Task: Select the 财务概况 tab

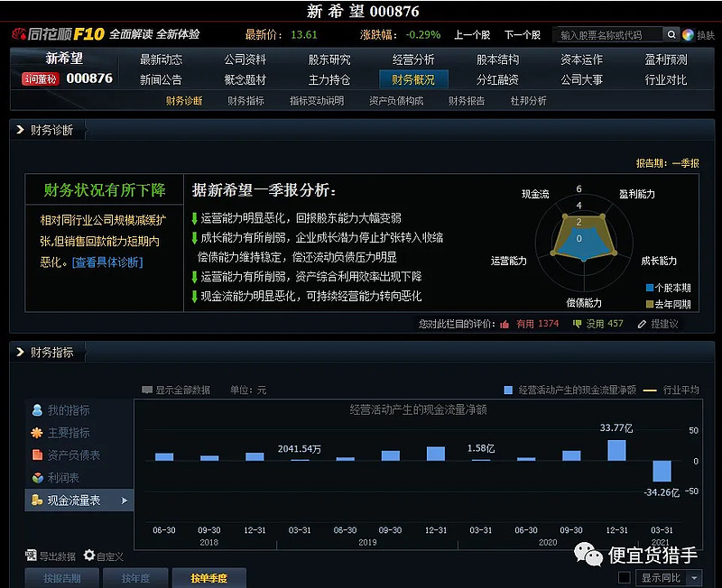Action: click(413, 79)
